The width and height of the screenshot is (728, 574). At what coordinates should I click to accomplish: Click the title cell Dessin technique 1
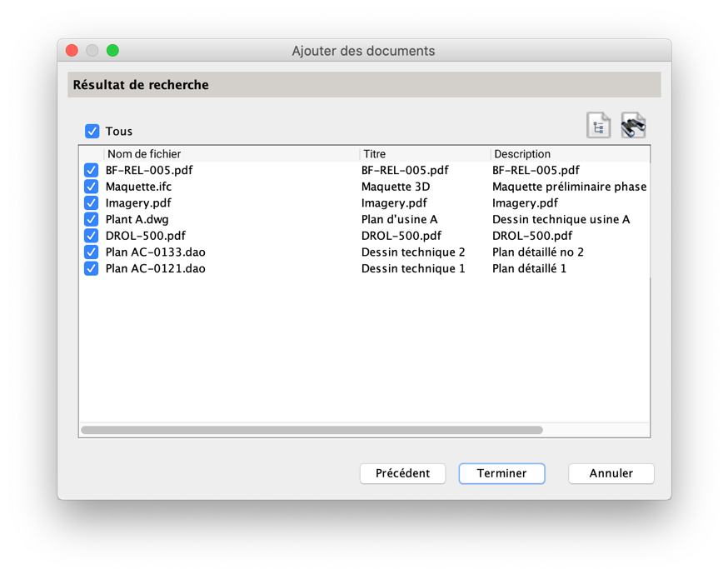click(413, 268)
